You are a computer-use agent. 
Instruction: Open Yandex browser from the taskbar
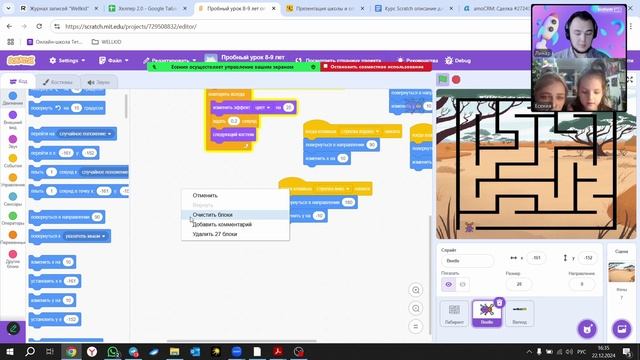[92, 351]
